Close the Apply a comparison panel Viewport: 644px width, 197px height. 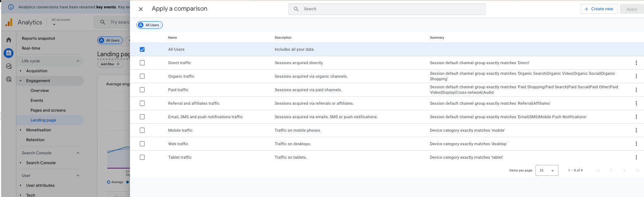tap(141, 9)
